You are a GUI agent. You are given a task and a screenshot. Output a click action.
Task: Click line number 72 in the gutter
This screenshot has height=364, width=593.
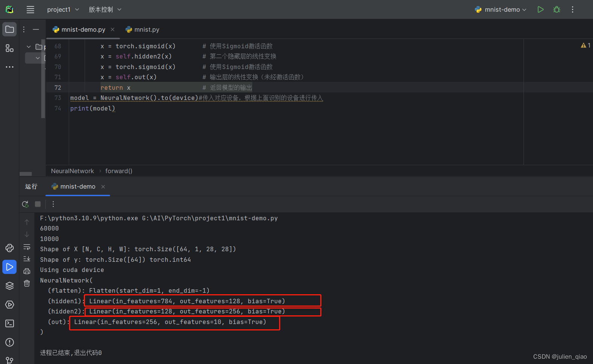58,88
